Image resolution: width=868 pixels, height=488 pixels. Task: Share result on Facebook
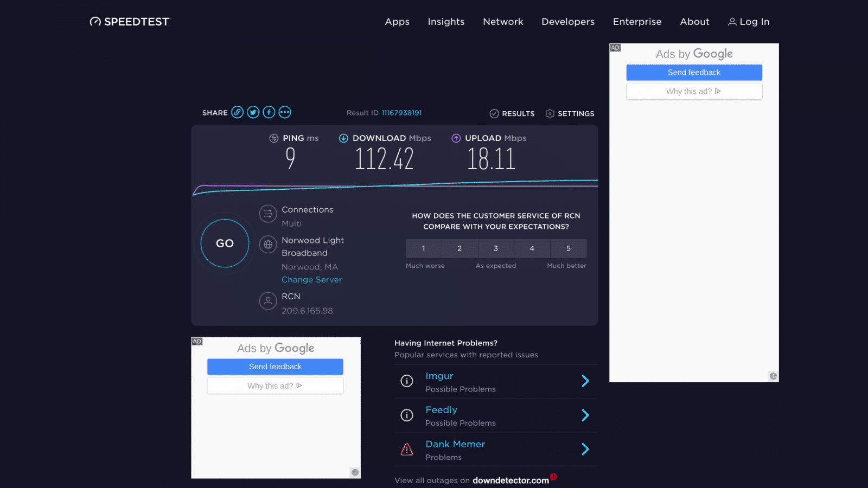(x=269, y=112)
